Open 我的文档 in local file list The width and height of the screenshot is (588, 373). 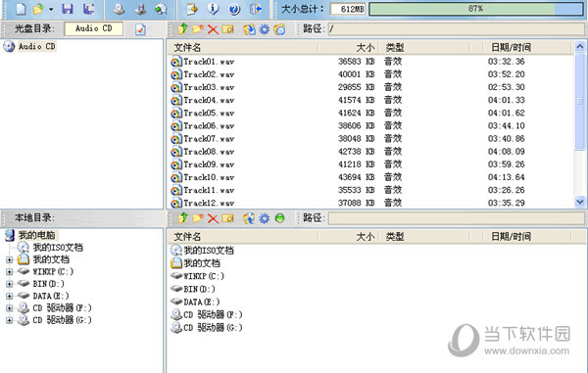(202, 263)
